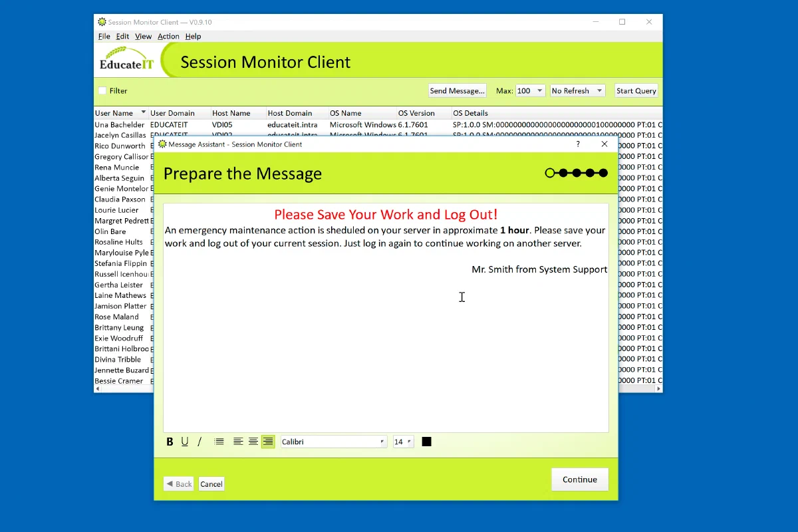This screenshot has width=798, height=532.
Task: Select the Rico Dunworth row
Action: tap(124, 146)
